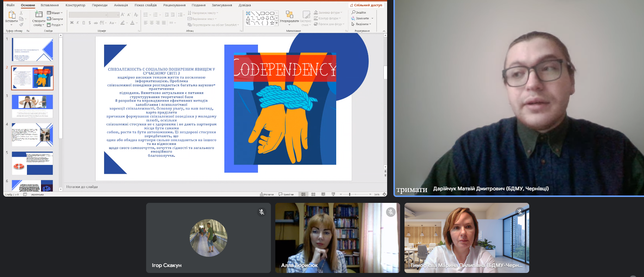Click the font color A swatch button
The image size is (644, 277).
tap(132, 23)
